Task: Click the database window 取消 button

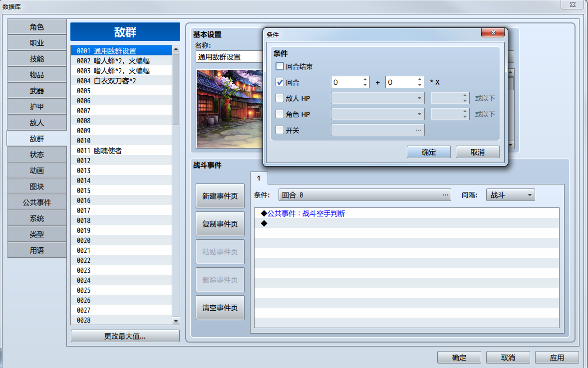Action: (508, 358)
